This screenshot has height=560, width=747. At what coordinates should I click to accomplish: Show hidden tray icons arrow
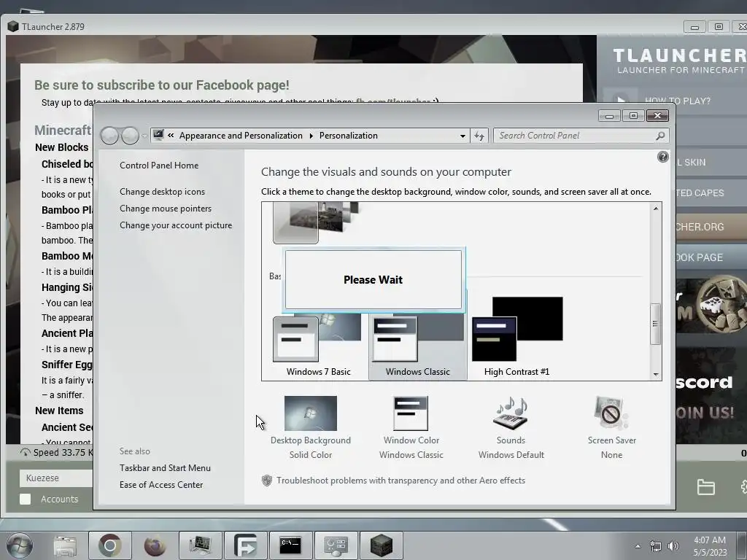pyautogui.click(x=638, y=546)
